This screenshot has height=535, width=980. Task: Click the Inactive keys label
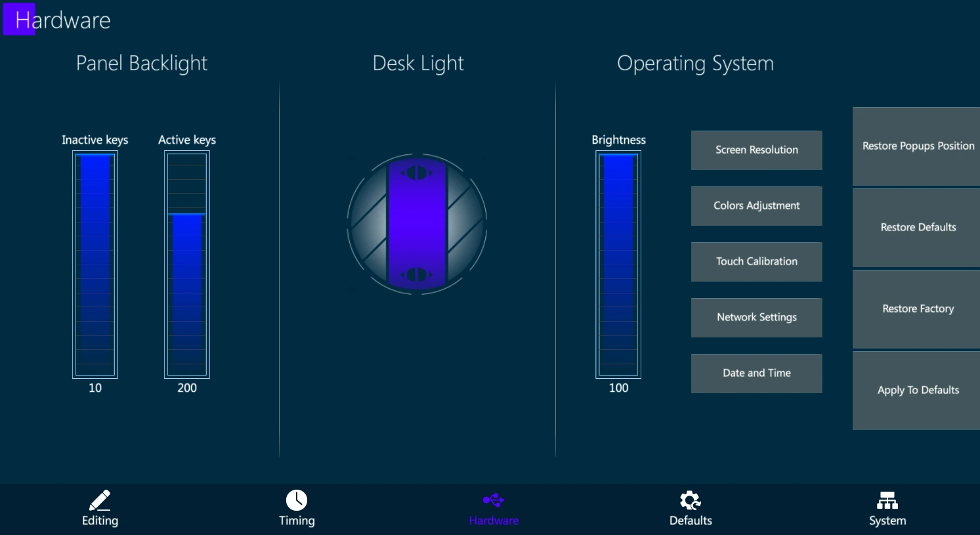click(x=95, y=140)
